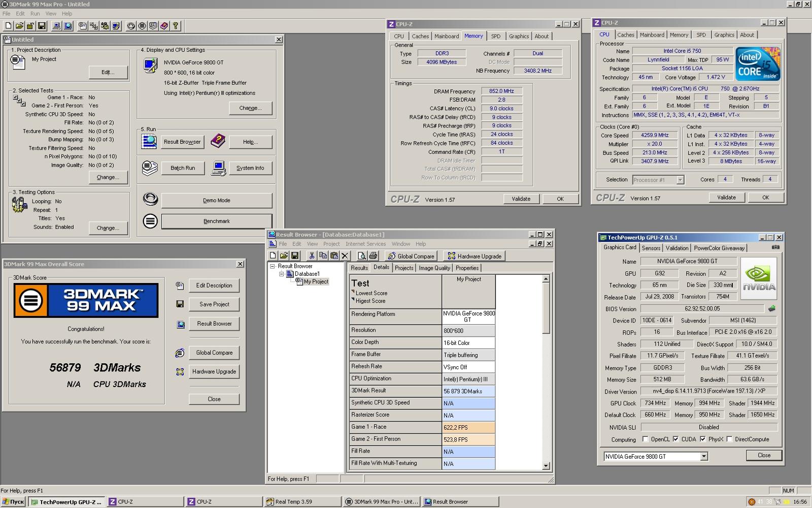The height and width of the screenshot is (508, 812).
Task: Open Internet Services menu in Result Browser
Action: click(x=365, y=244)
